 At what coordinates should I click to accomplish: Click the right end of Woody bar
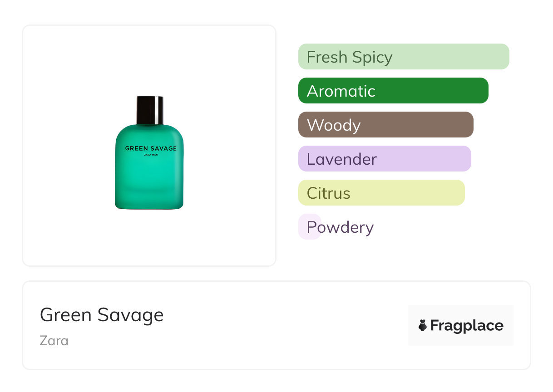(467, 125)
